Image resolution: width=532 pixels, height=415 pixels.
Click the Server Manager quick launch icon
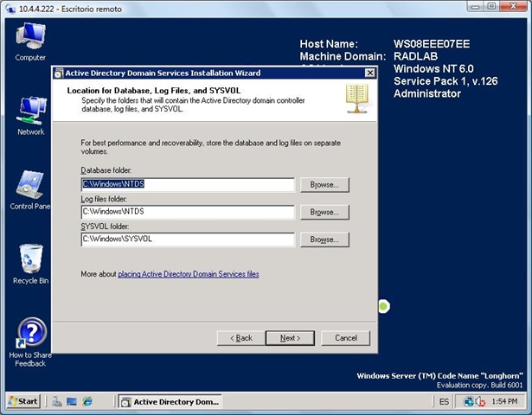tap(56, 402)
